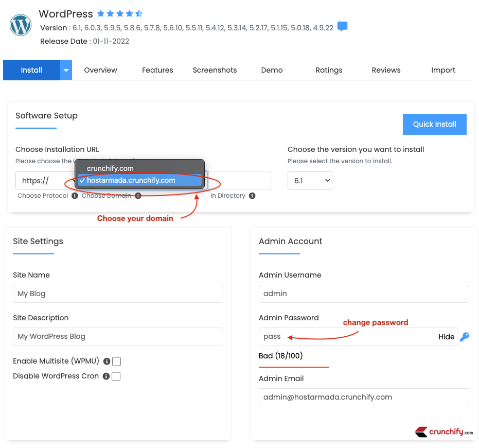479x448 pixels.
Task: Click the 'Site Settings' heading
Action: [38, 242]
